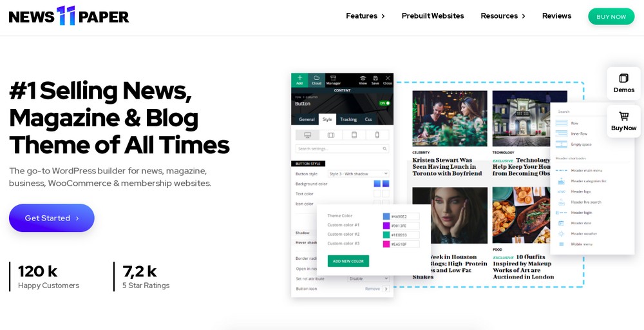Image resolution: width=644 pixels, height=330 pixels.
Task: Click the Custom color #1 purple swatch
Action: click(x=386, y=226)
